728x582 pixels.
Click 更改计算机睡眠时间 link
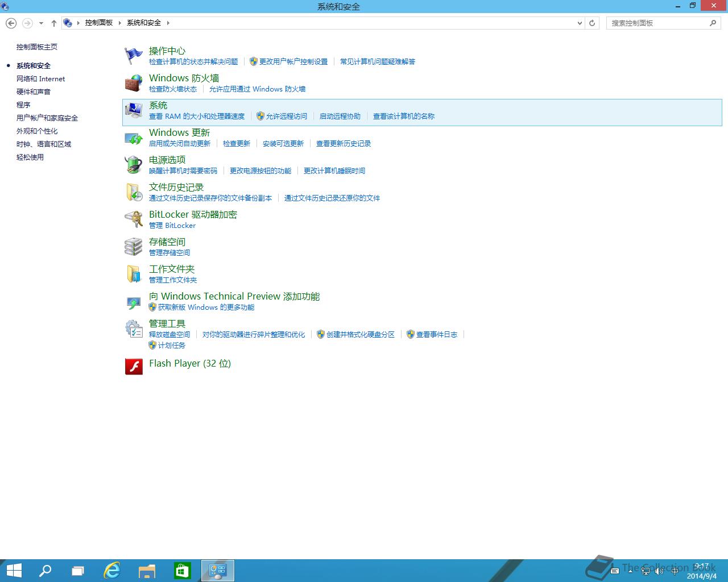coord(334,171)
